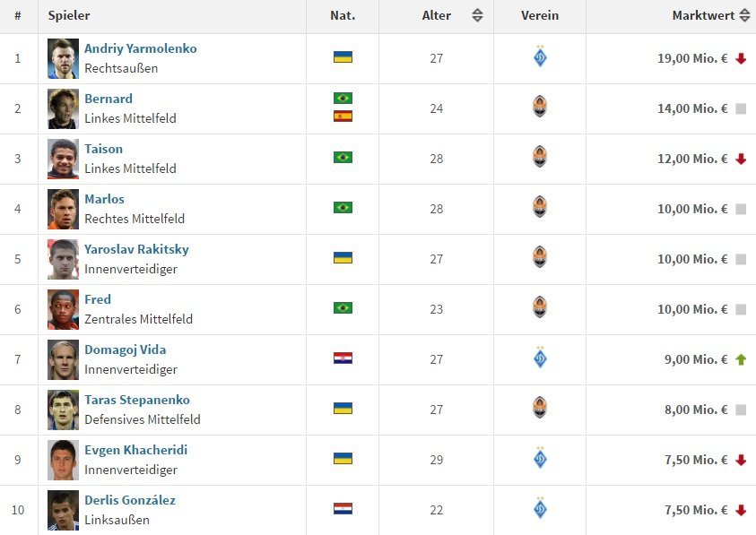Screen dimensions: 756x535
Task: Click grey unchanged indicator in Bernard row
Action: pos(741,108)
